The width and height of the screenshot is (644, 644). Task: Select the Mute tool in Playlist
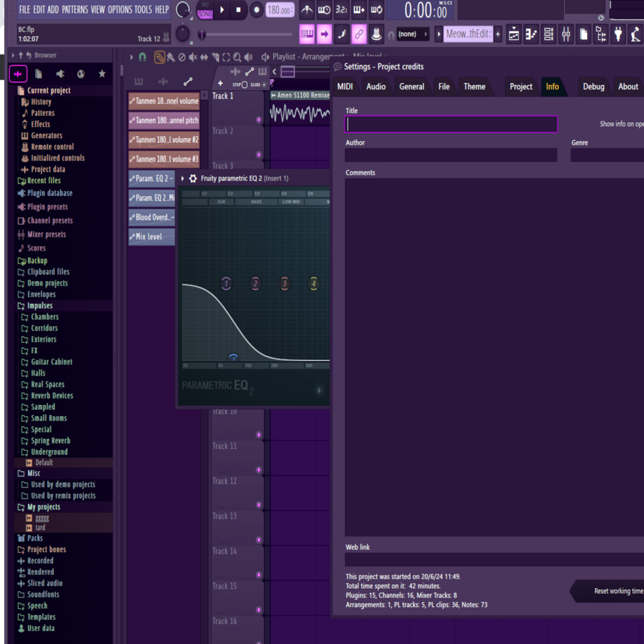(x=193, y=57)
